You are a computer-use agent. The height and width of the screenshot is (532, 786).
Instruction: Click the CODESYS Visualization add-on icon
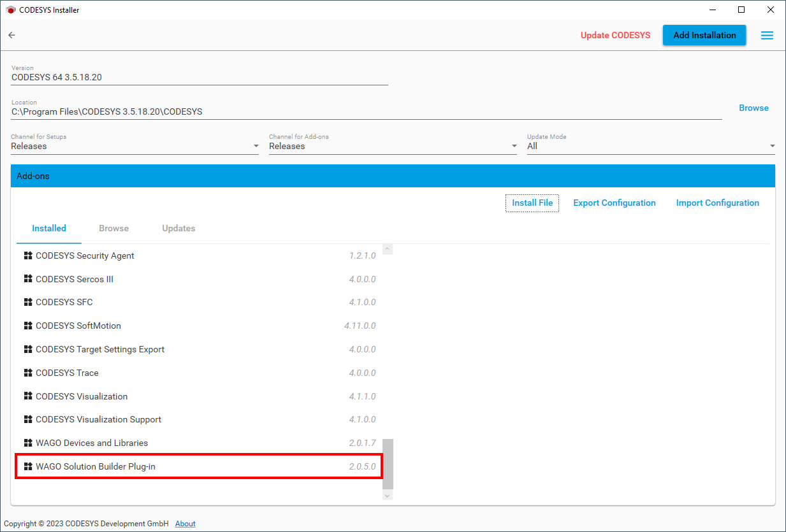click(28, 396)
